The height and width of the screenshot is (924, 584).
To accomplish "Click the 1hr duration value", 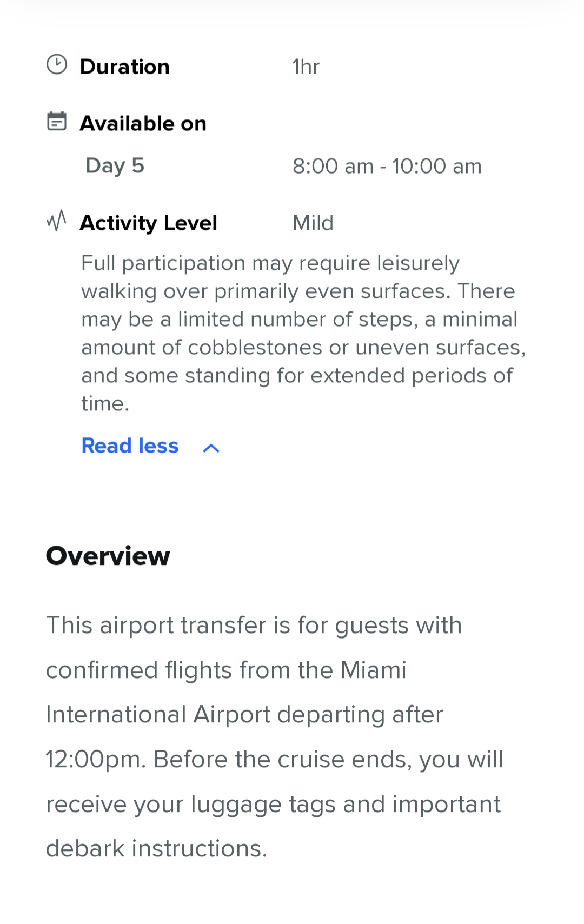I will pos(306,67).
